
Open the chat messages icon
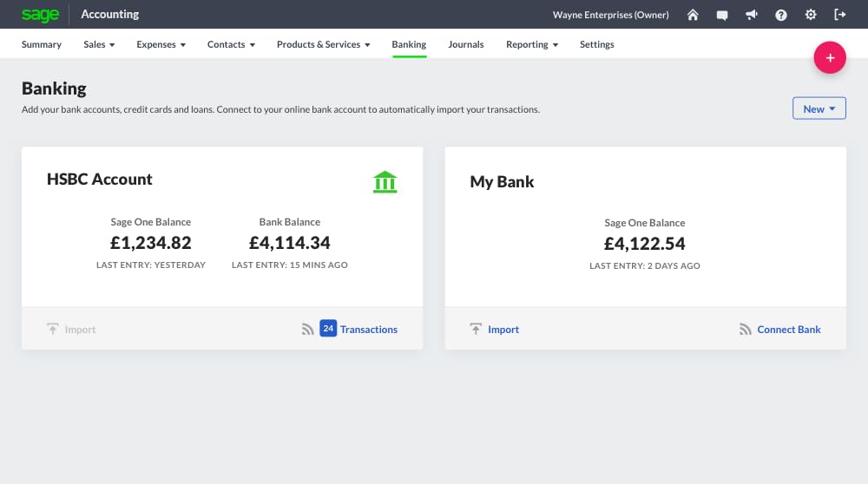(x=722, y=15)
